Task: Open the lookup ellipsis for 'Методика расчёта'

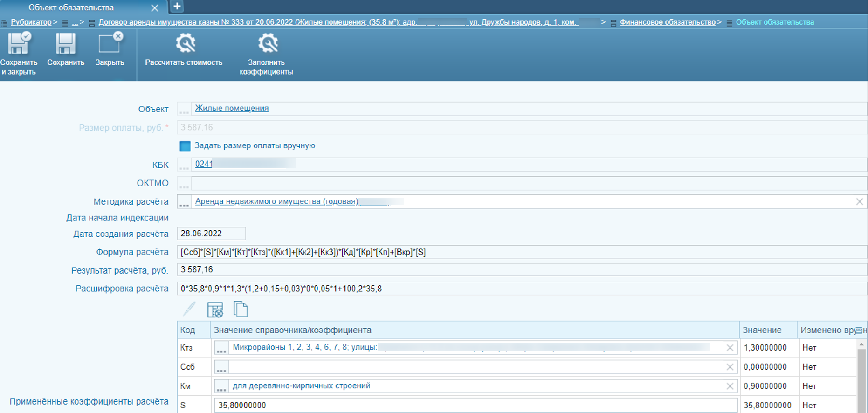Action: (x=184, y=202)
